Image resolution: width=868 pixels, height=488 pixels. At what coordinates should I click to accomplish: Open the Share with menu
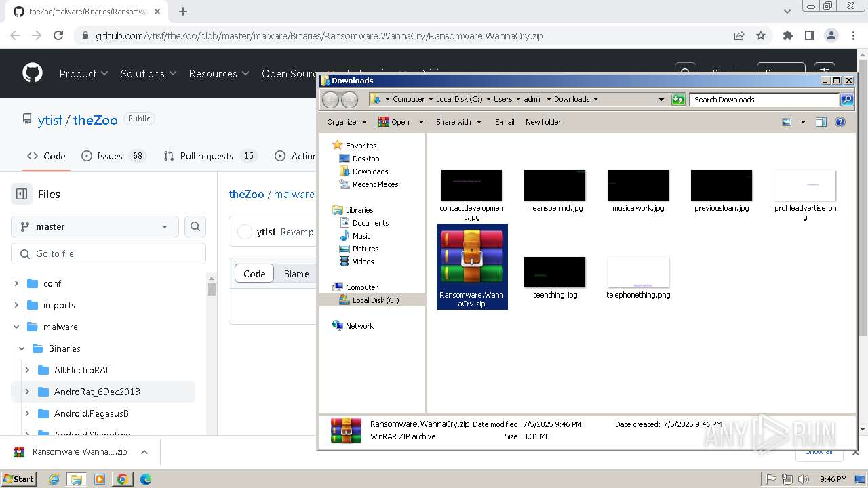458,122
